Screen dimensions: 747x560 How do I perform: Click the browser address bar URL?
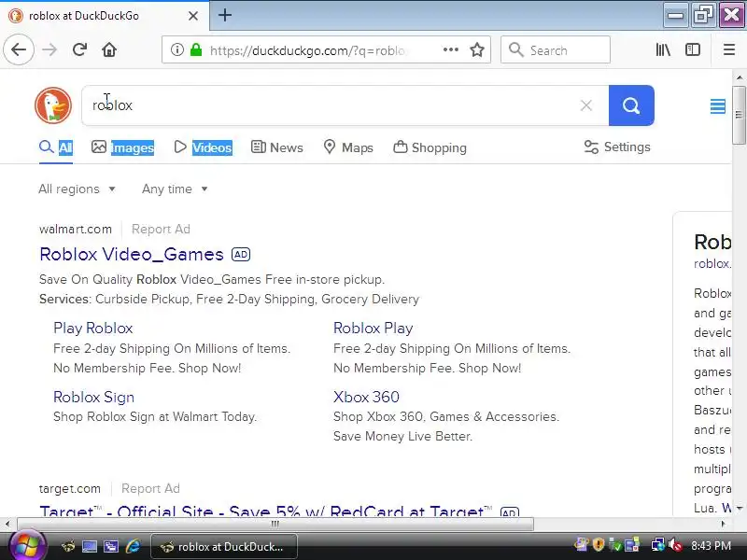(x=307, y=50)
